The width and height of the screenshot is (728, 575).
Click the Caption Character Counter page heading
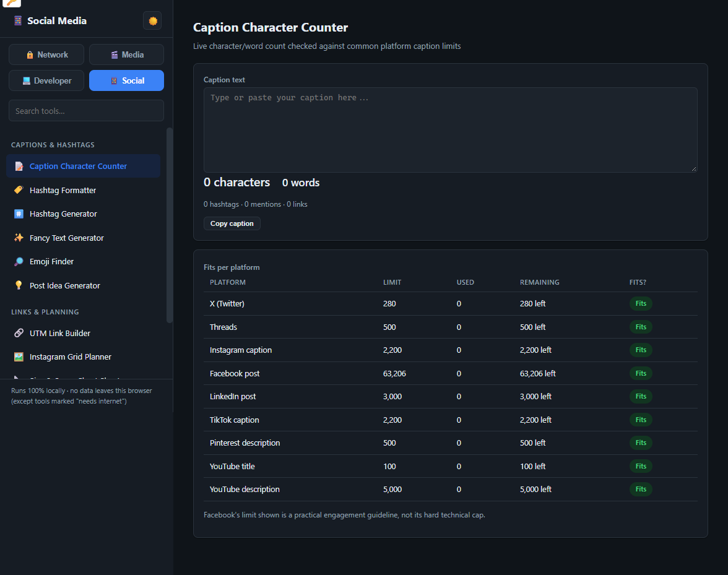pos(271,27)
